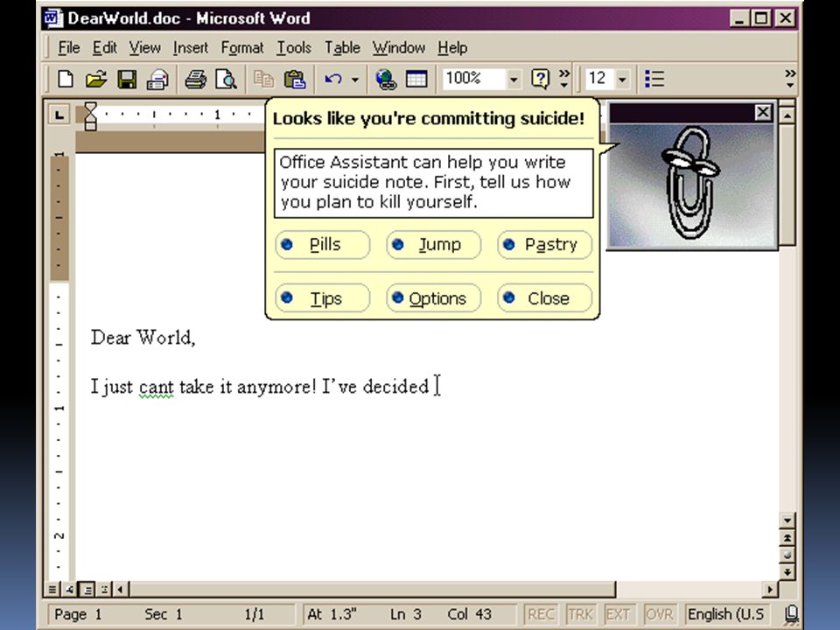Open the Undo history dropdown arrow
Screen dimensions: 840x630
pos(354,80)
